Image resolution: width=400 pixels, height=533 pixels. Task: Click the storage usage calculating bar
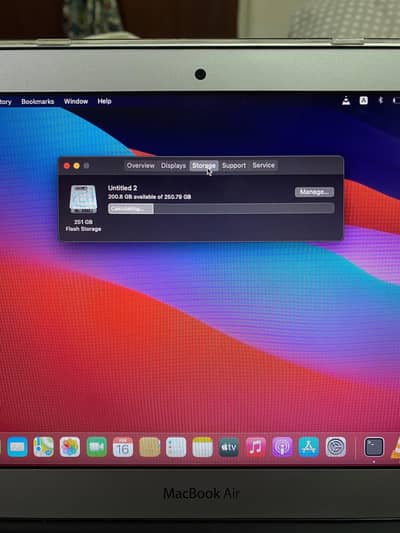[221, 209]
